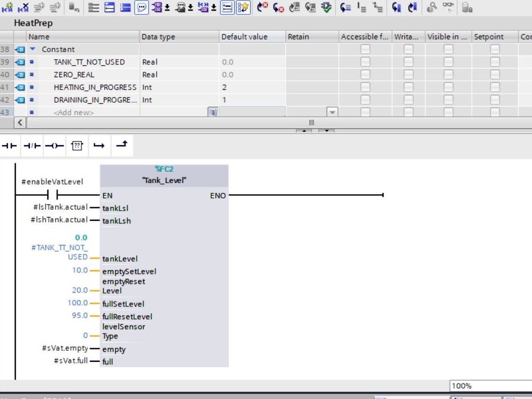Select the Tank_Level FC2 block header
532x399 pixels.
click(164, 174)
